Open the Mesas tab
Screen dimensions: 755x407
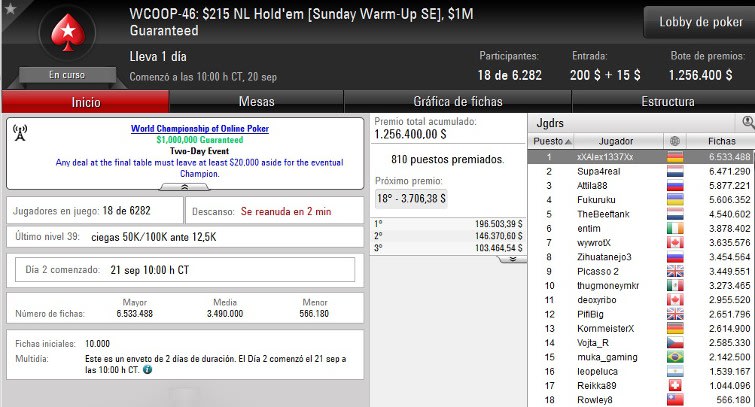257,102
